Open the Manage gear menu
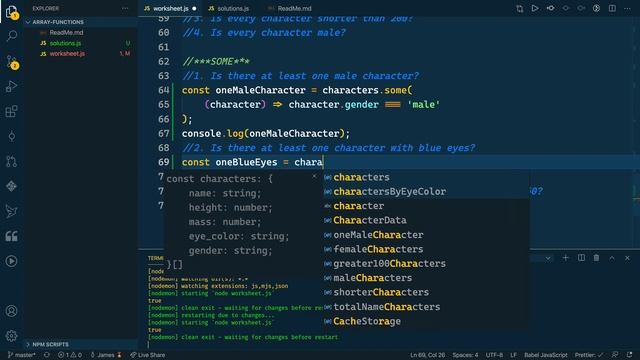The image size is (640, 360). [12, 336]
